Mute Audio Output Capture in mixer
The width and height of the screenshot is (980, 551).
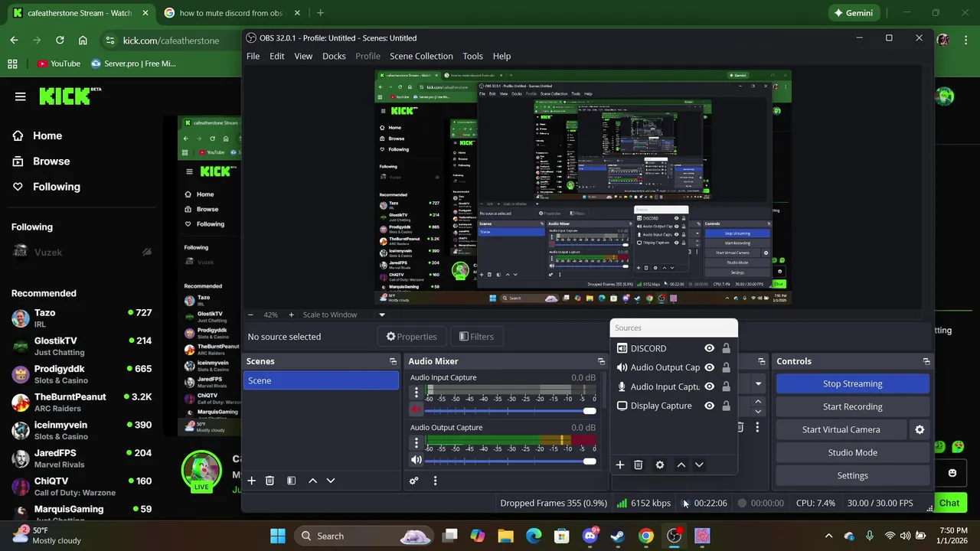pyautogui.click(x=416, y=460)
